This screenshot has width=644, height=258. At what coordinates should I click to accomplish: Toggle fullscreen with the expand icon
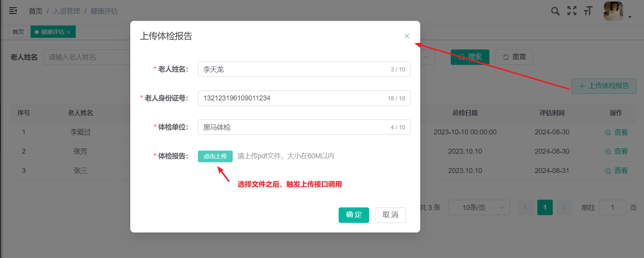pyautogui.click(x=572, y=11)
